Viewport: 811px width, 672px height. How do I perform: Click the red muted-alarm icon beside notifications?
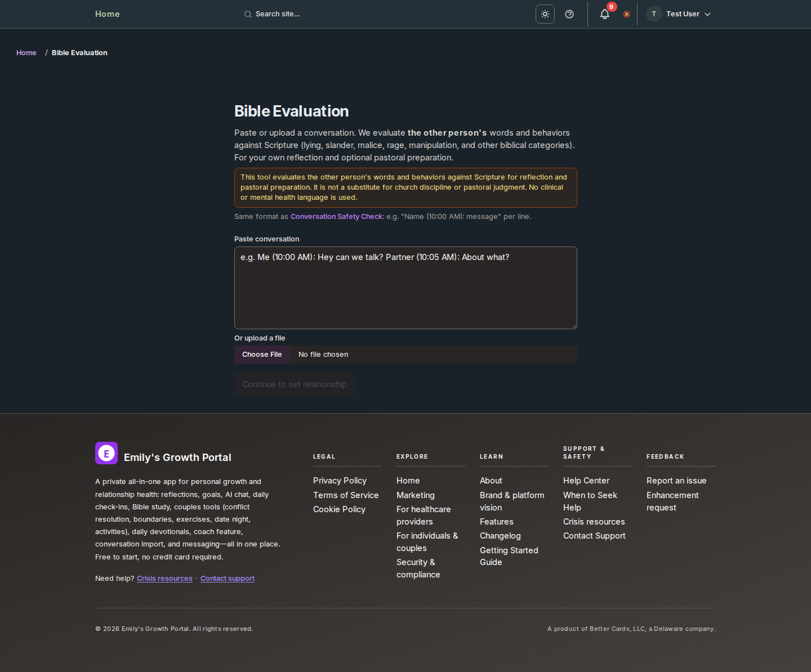(626, 15)
